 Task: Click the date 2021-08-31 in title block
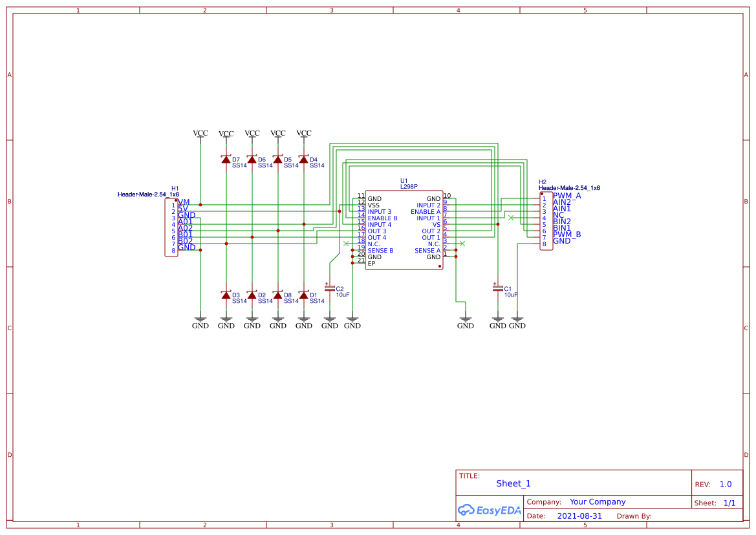(x=579, y=516)
